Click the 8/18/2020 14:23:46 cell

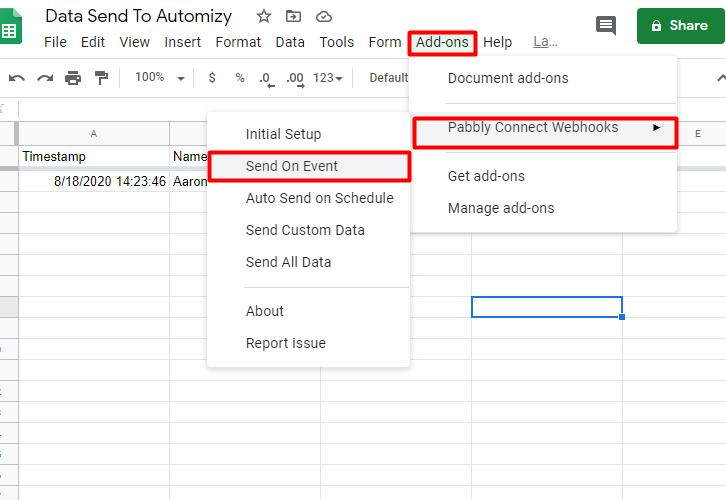[94, 181]
